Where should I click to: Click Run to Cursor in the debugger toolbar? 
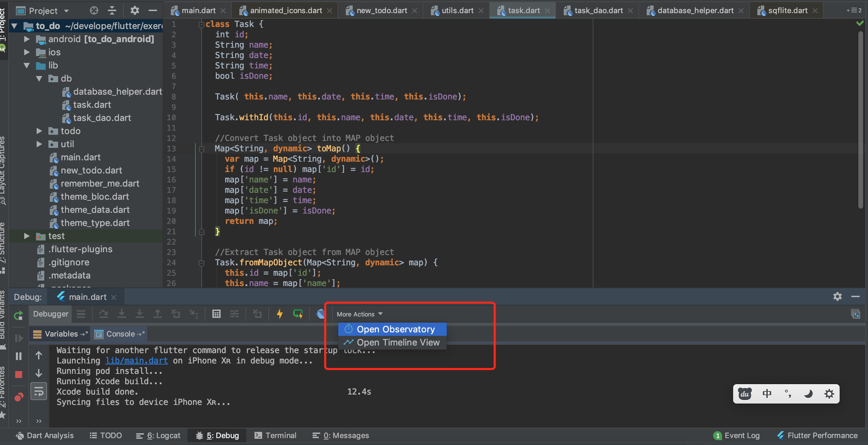point(194,314)
